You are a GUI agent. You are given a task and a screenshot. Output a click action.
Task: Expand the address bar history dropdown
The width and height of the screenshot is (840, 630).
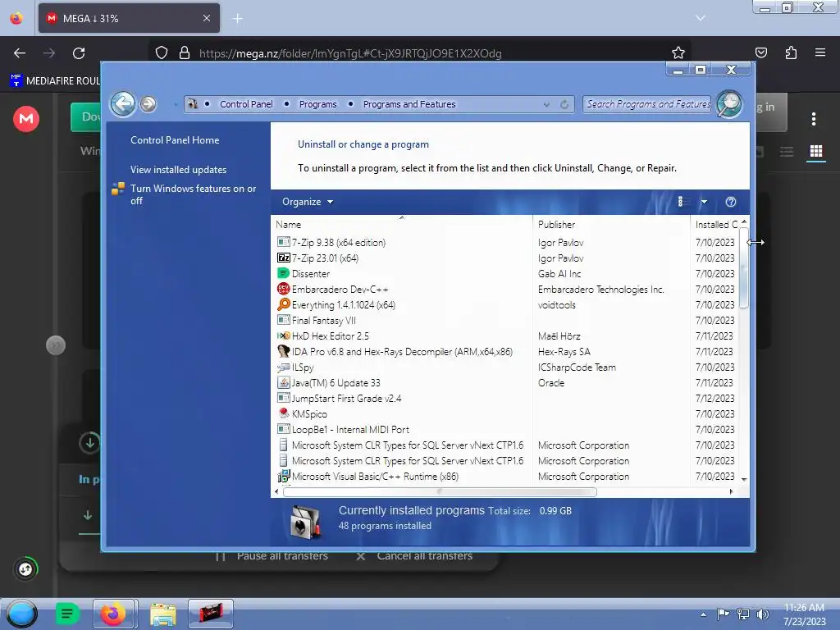pyautogui.click(x=546, y=104)
